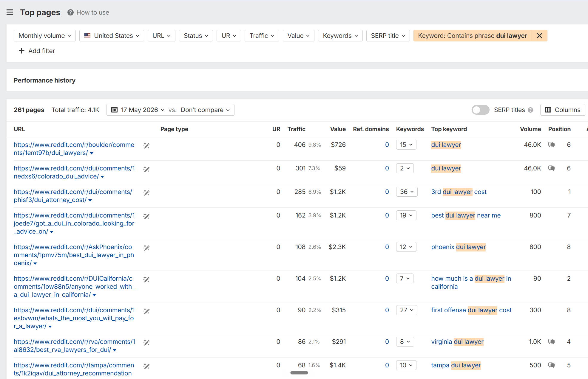Screen dimensions: 588x379
Task: Click the AI wand icon for best_rva_lawyers URL
Action: tap(146, 342)
